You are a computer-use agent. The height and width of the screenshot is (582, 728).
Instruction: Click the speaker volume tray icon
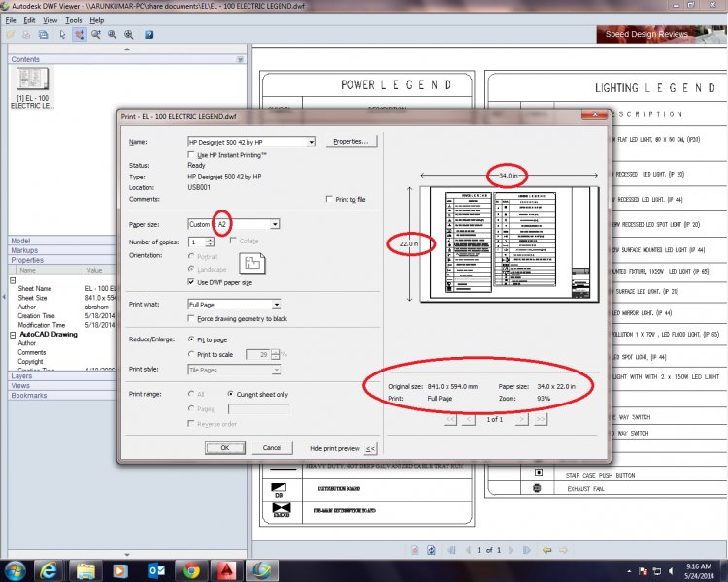[x=671, y=571]
